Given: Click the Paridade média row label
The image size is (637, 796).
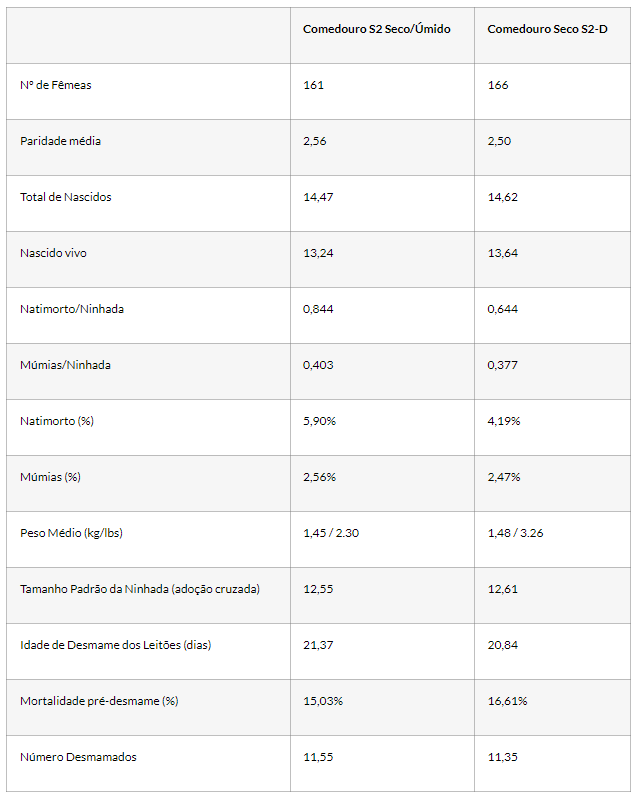Looking at the screenshot, I should 60,141.
